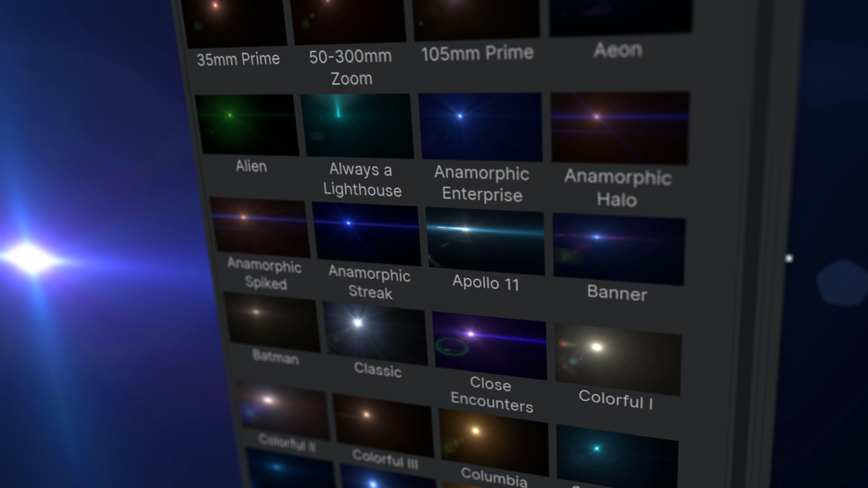
Task: Select the Colorful II thumbnail
Action: 284,411
